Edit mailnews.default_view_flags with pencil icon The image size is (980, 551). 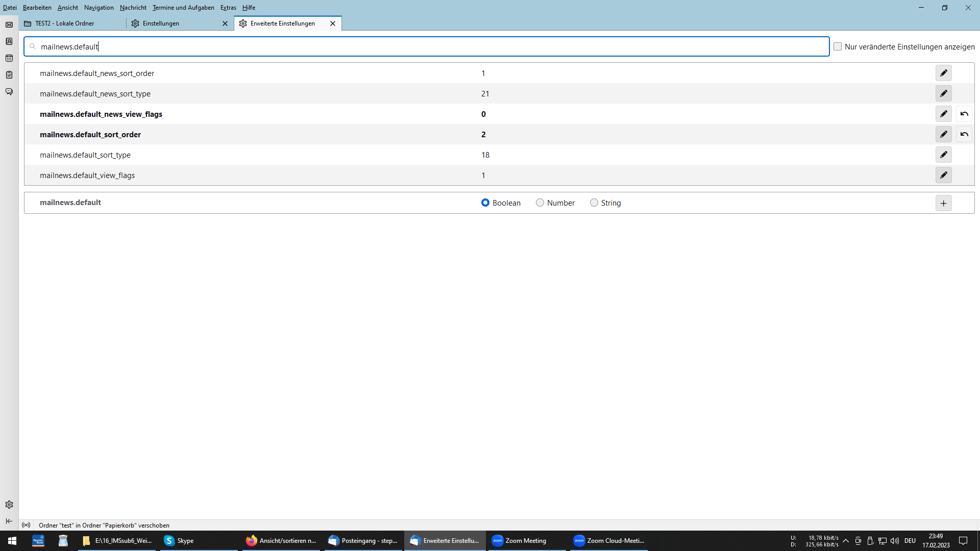[943, 175]
